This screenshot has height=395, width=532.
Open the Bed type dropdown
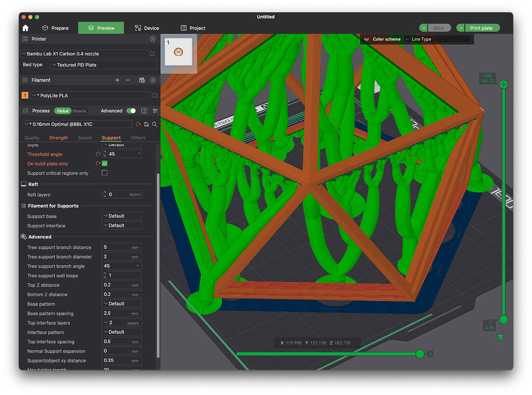tap(103, 65)
